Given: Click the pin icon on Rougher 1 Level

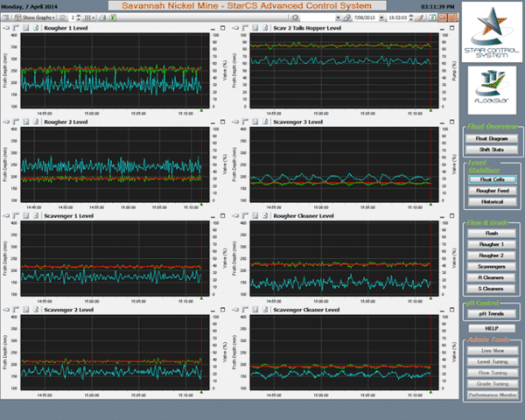Looking at the screenshot, I should point(6,28).
